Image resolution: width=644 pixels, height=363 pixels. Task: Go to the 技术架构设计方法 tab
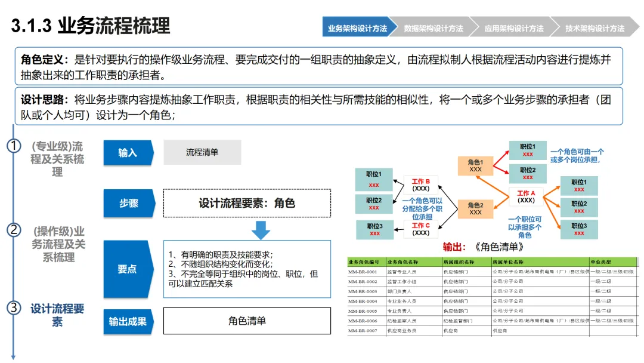click(x=595, y=27)
